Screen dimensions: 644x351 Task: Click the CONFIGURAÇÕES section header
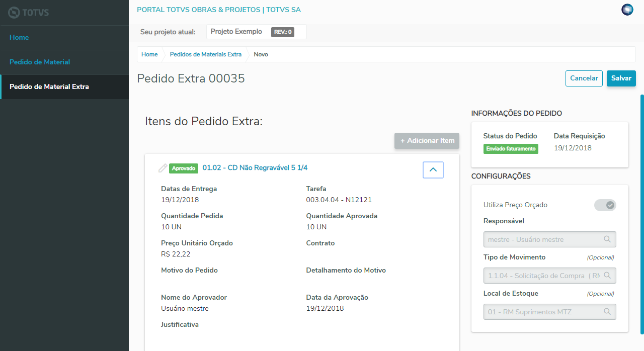click(501, 177)
